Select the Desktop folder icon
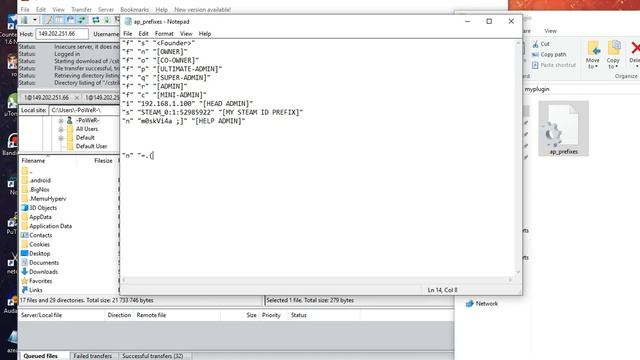Viewport: 640px width, 360px height. tap(24, 253)
